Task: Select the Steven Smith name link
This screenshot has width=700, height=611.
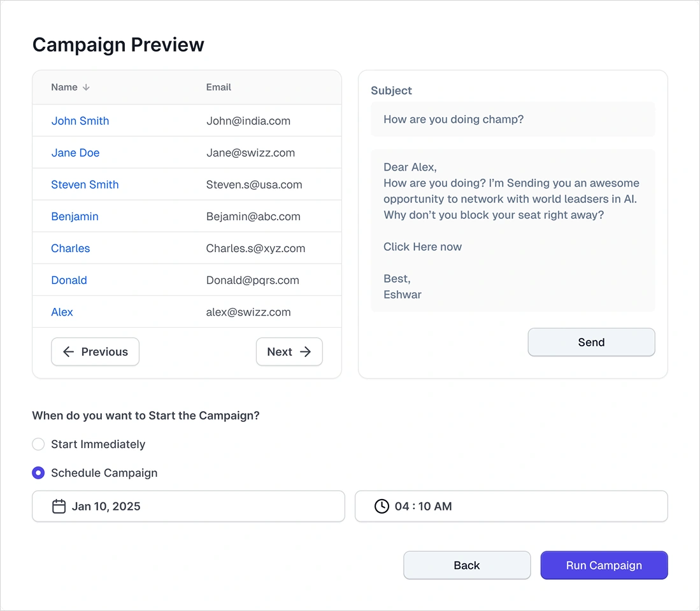Action: [x=85, y=185]
